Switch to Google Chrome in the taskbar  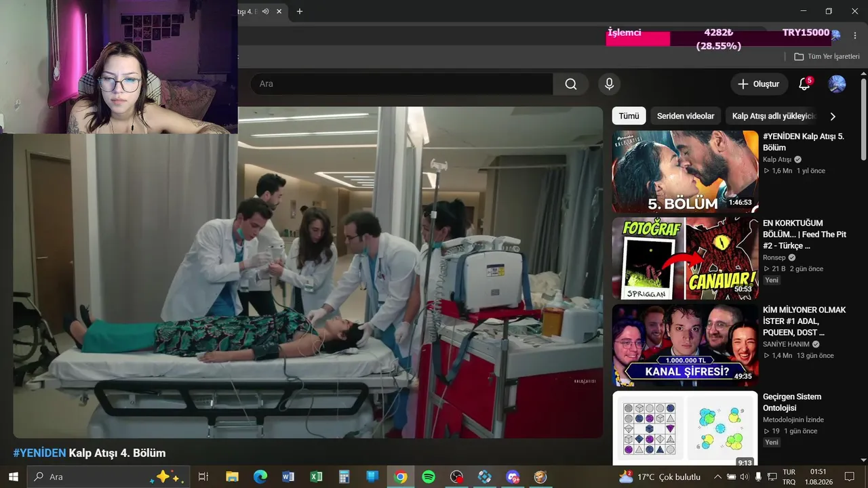click(x=401, y=476)
